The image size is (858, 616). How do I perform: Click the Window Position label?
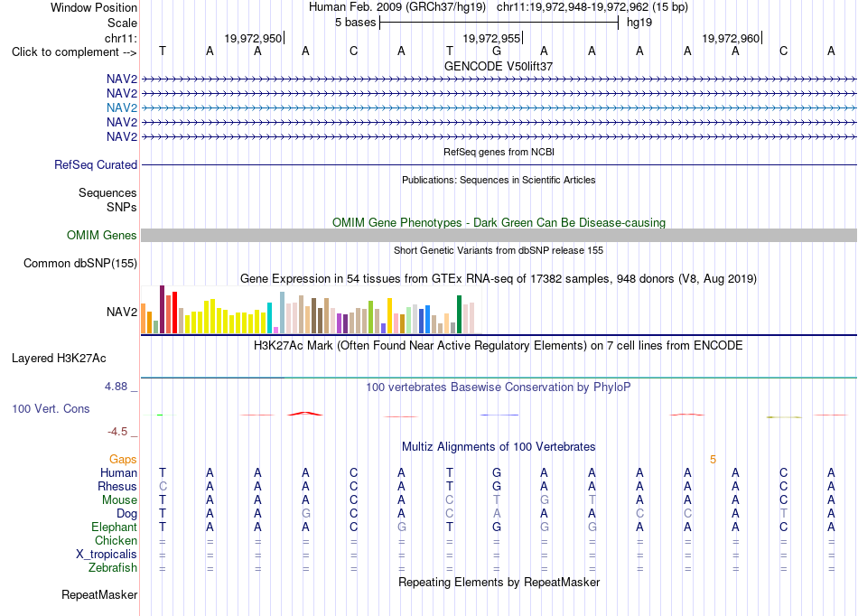click(94, 7)
